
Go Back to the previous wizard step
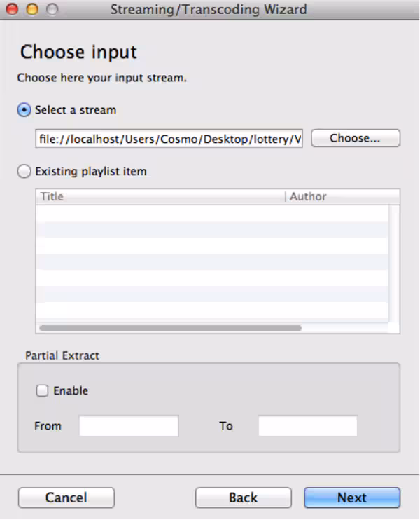tap(243, 498)
